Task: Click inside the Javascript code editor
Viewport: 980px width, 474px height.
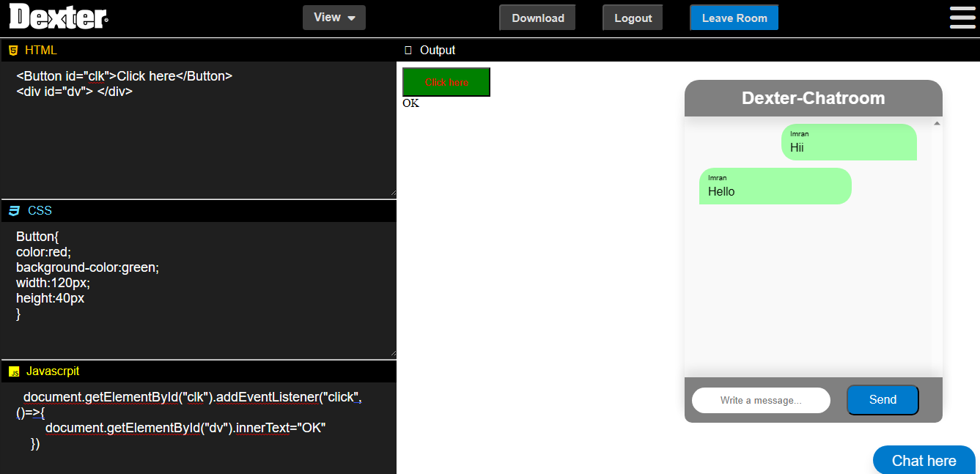Action: (198, 428)
